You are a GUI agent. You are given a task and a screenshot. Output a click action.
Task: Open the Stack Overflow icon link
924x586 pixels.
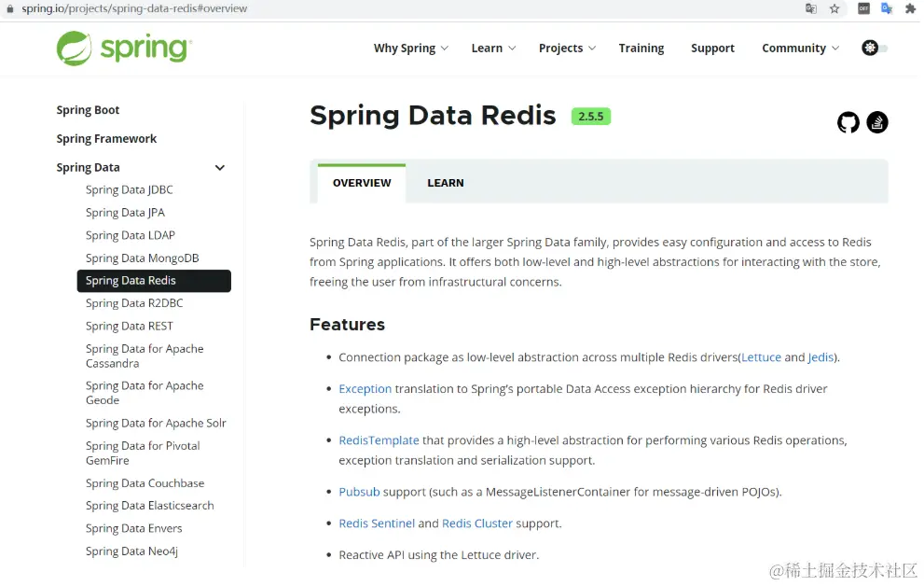tap(876, 122)
